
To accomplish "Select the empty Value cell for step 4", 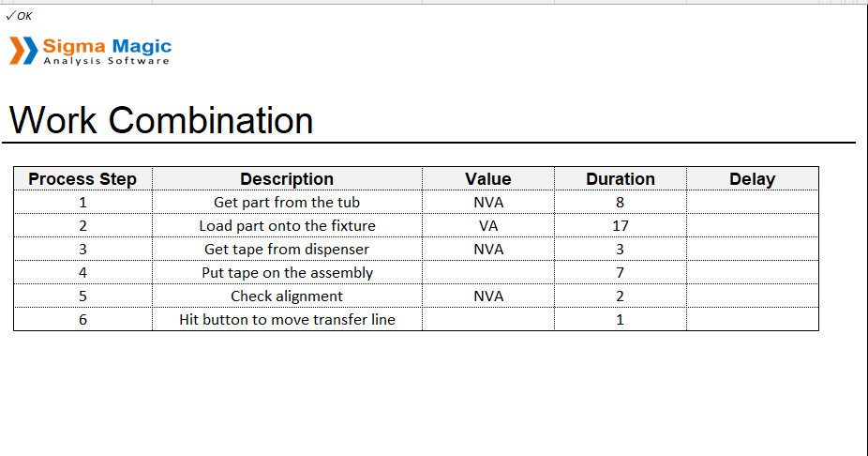I will coord(488,273).
